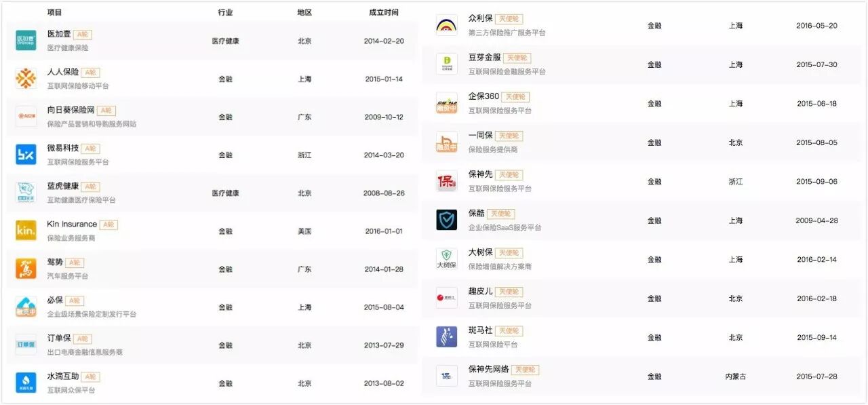Click the date 2016-05-20

(x=816, y=26)
